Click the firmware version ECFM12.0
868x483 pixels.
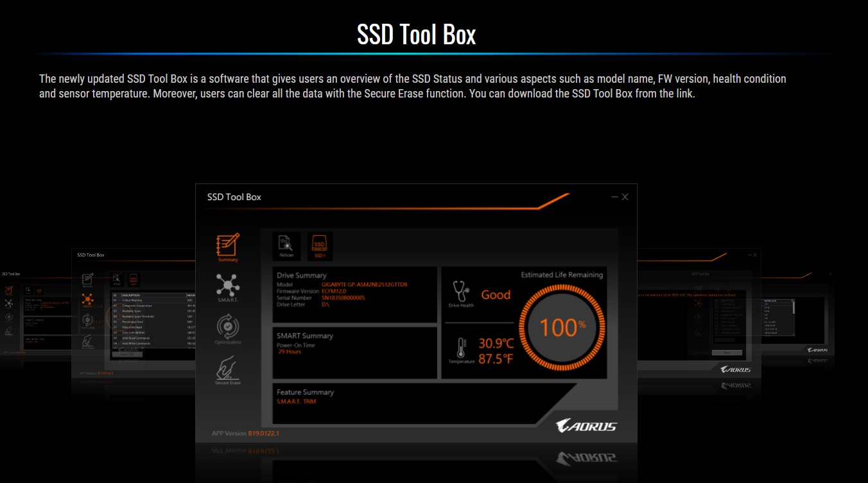tap(334, 291)
